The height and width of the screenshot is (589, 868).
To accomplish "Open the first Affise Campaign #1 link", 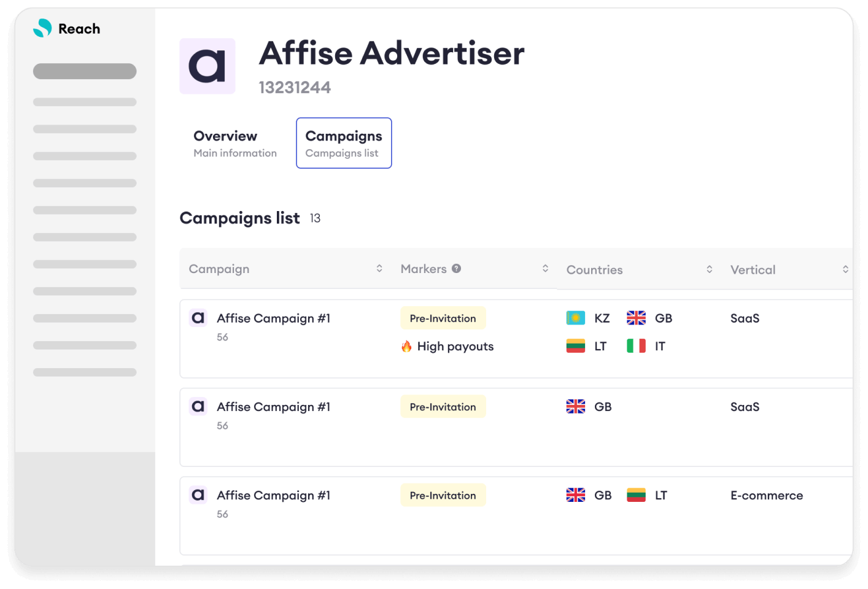I will pyautogui.click(x=273, y=318).
